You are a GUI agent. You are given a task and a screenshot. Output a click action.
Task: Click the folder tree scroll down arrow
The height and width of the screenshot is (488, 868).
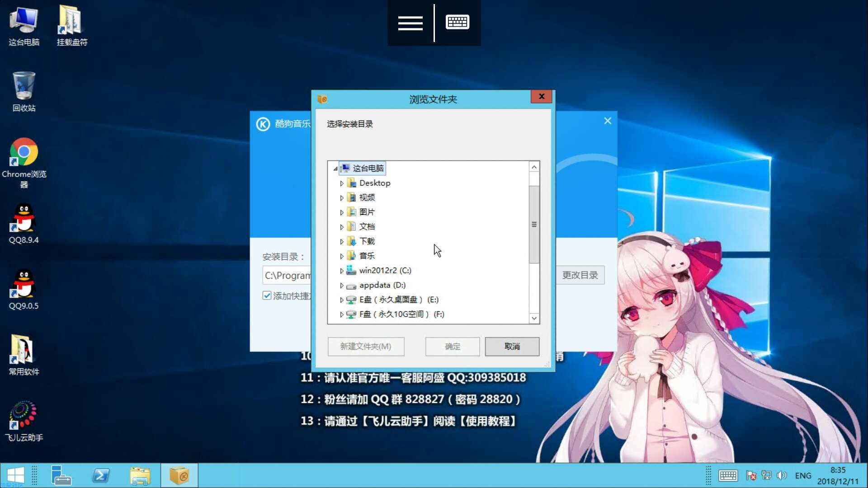point(534,318)
